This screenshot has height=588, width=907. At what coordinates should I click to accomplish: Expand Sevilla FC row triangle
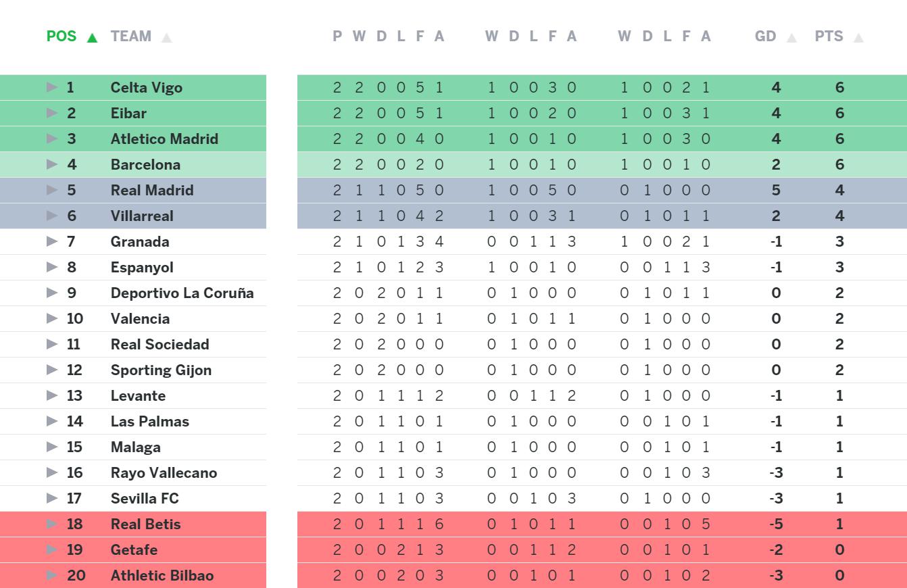pyautogui.click(x=52, y=498)
